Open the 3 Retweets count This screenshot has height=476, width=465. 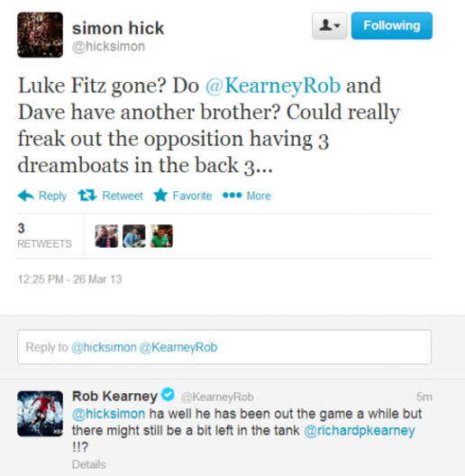[45, 236]
